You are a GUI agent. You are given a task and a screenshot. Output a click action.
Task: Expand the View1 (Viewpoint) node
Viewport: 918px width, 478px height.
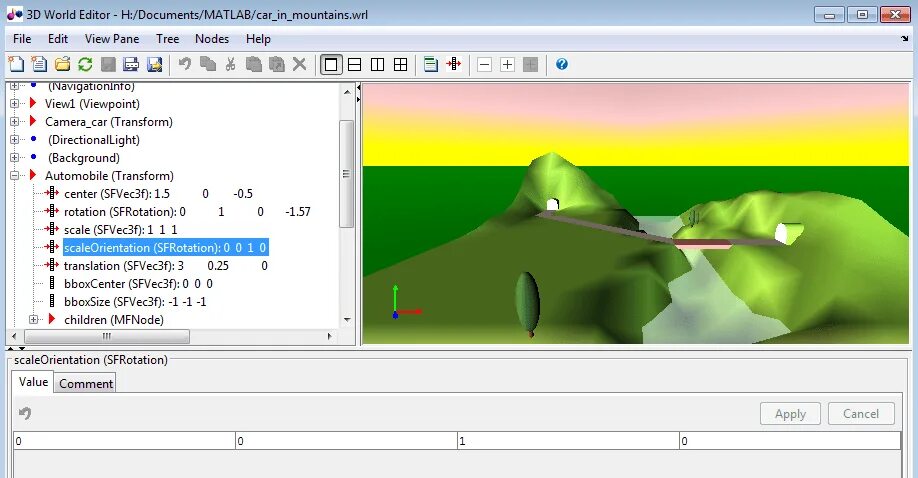tap(14, 104)
